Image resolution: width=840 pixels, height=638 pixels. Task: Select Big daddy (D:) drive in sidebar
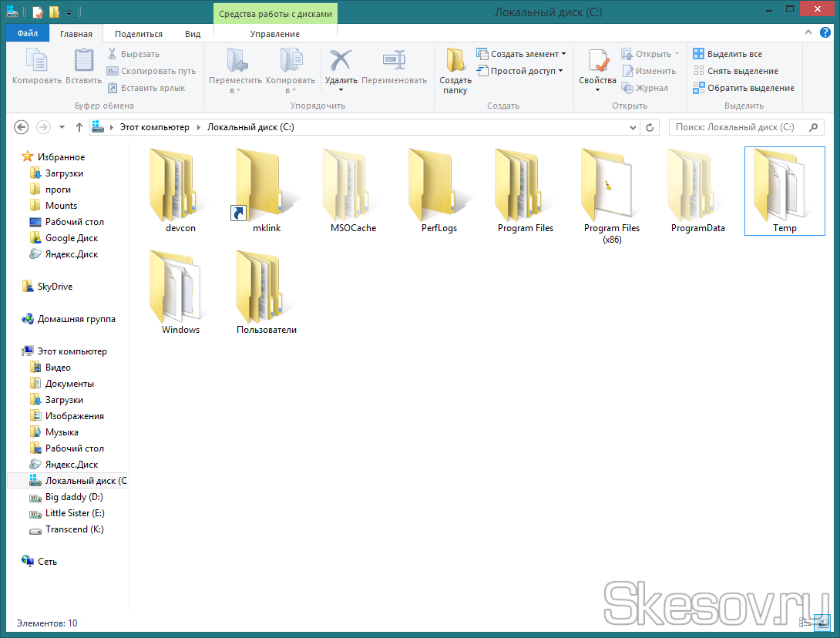click(74, 497)
